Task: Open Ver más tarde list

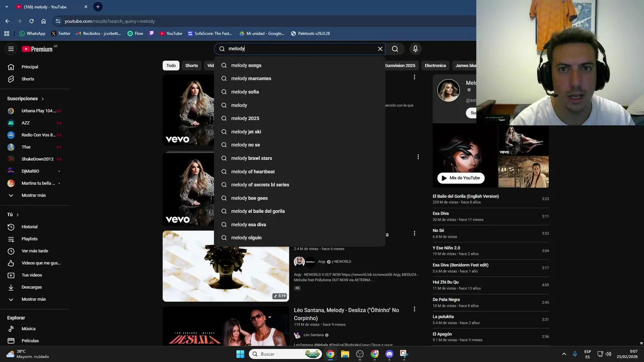Action: coord(34,251)
